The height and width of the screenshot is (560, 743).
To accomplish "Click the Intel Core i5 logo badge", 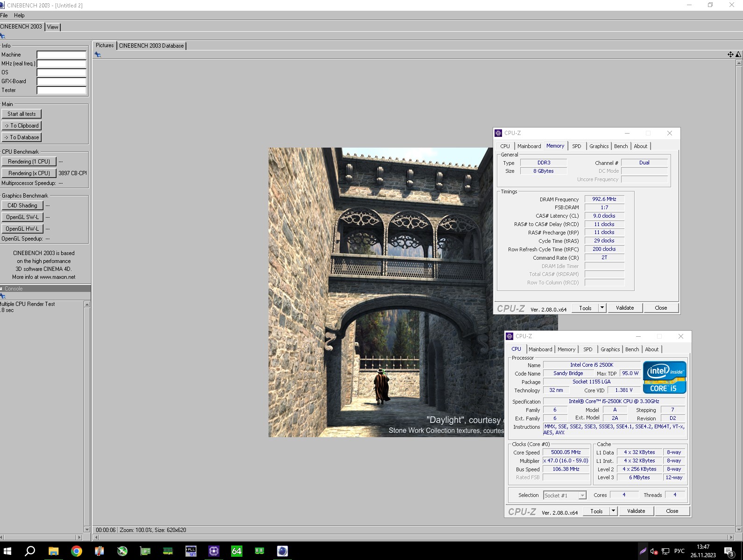I will (x=665, y=377).
